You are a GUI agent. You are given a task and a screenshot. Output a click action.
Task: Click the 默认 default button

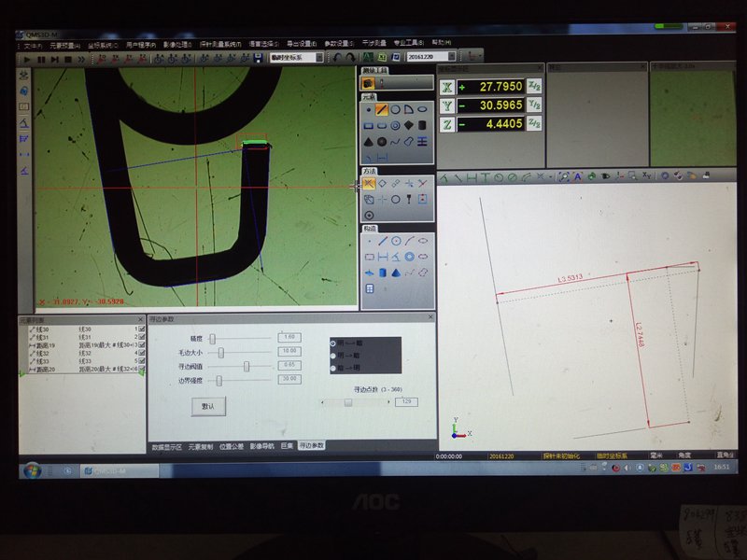[208, 406]
